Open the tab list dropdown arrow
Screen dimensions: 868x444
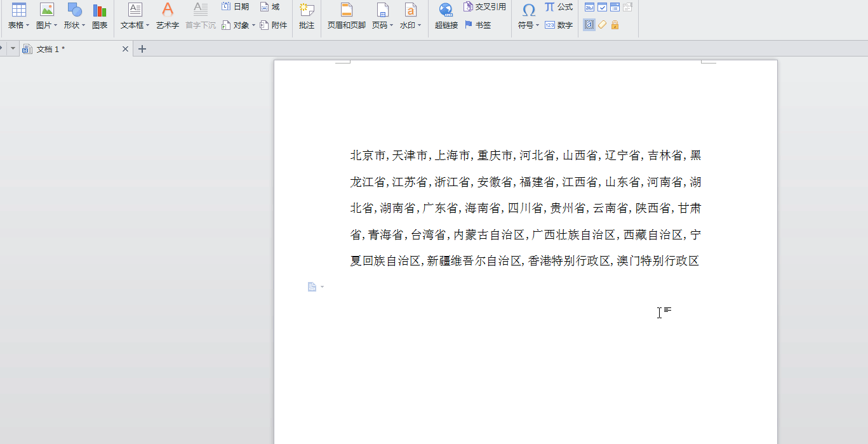(13, 49)
